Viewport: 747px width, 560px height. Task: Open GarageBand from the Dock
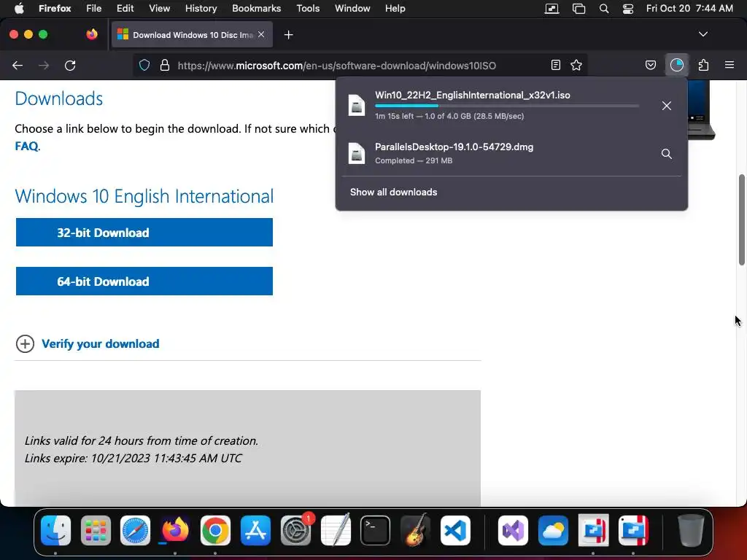415,530
